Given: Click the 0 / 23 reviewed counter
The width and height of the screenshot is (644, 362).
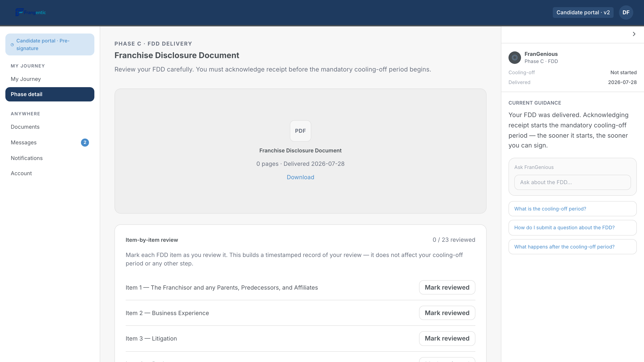Looking at the screenshot, I should pos(454,240).
